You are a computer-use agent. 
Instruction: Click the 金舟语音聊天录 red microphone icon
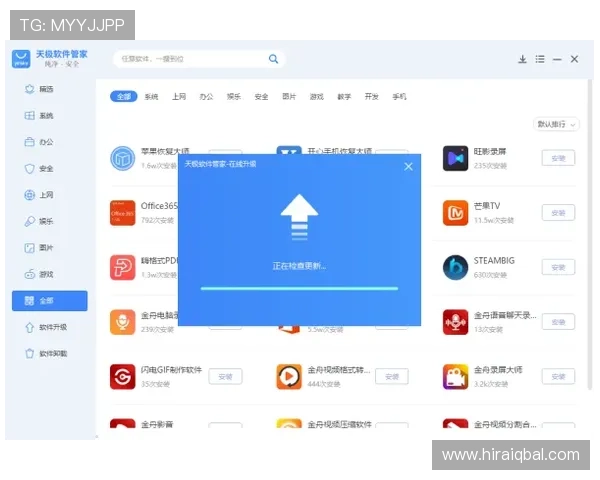click(x=455, y=322)
